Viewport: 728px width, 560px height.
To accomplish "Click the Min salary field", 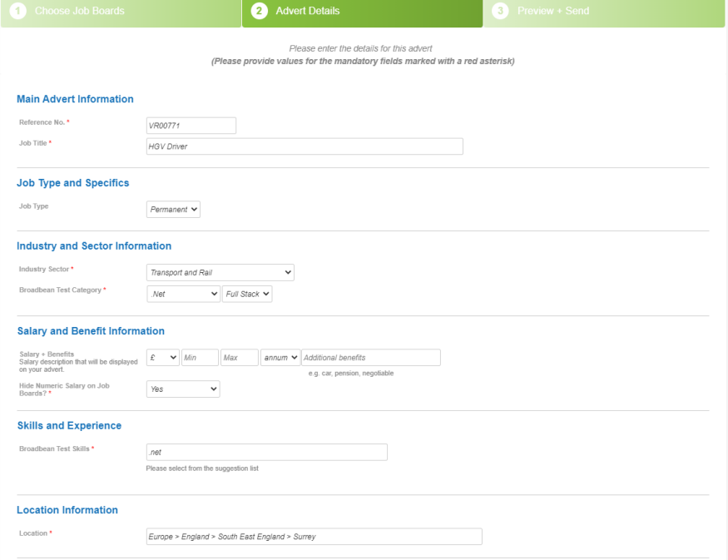I will tap(201, 358).
